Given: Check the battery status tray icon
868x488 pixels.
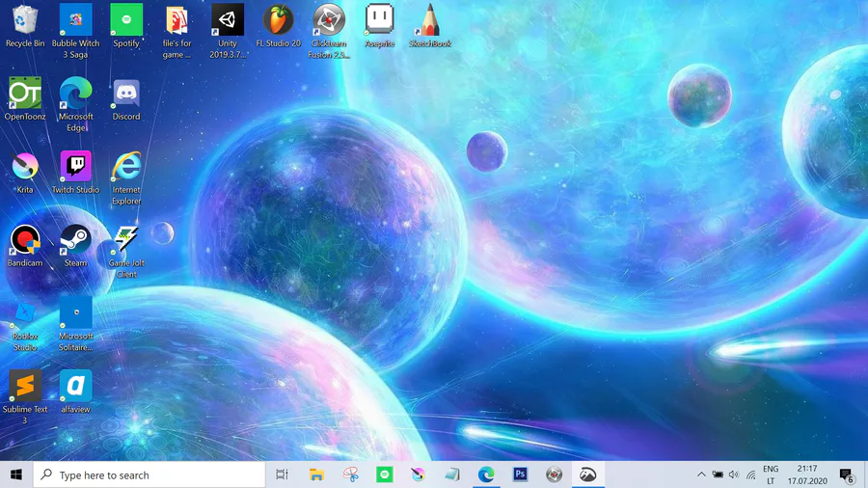Looking at the screenshot, I should pyautogui.click(x=718, y=474).
